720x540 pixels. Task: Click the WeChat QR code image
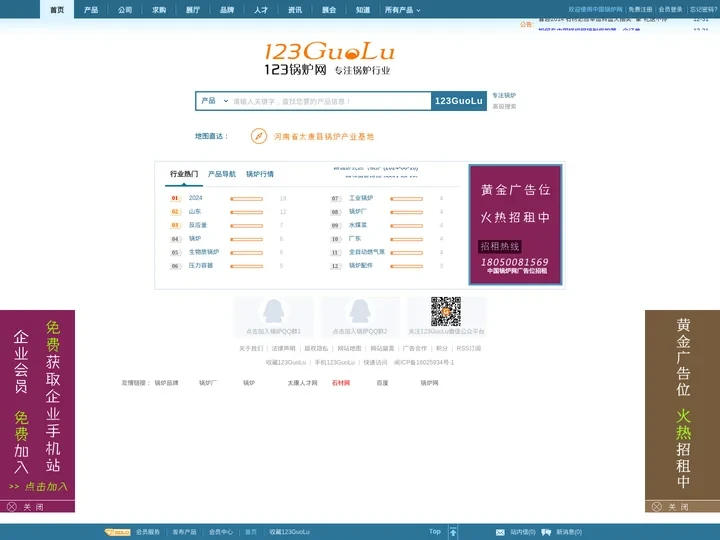pyautogui.click(x=446, y=311)
